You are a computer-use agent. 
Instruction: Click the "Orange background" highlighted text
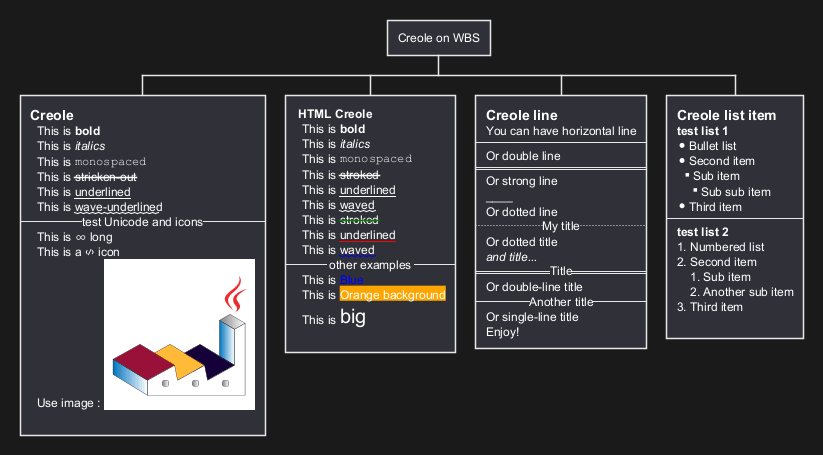tap(392, 295)
